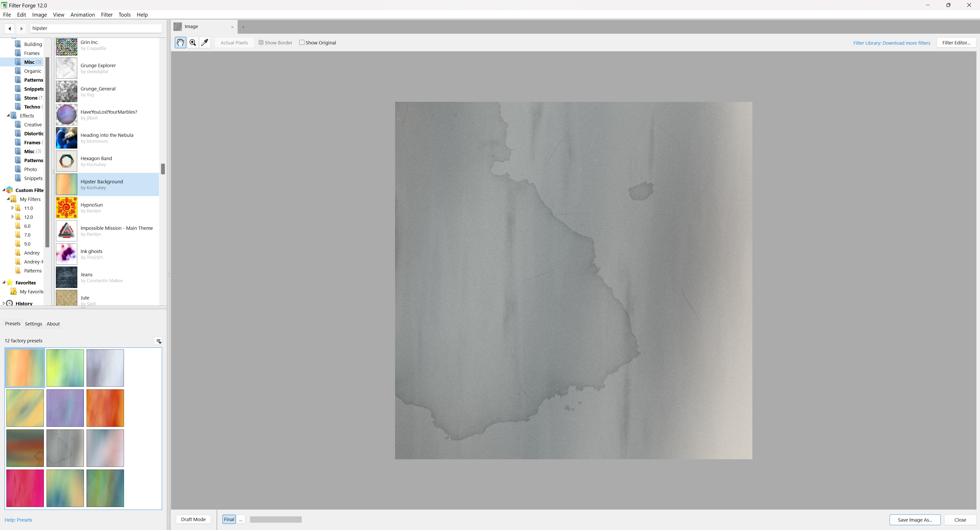Image resolution: width=980 pixels, height=530 pixels.
Task: Select the Hand pan tool
Action: click(x=180, y=43)
